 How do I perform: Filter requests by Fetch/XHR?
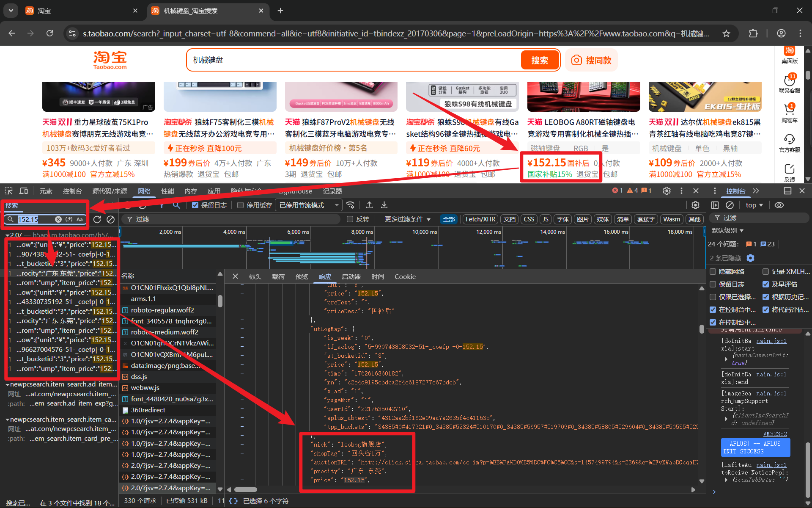[x=480, y=219]
